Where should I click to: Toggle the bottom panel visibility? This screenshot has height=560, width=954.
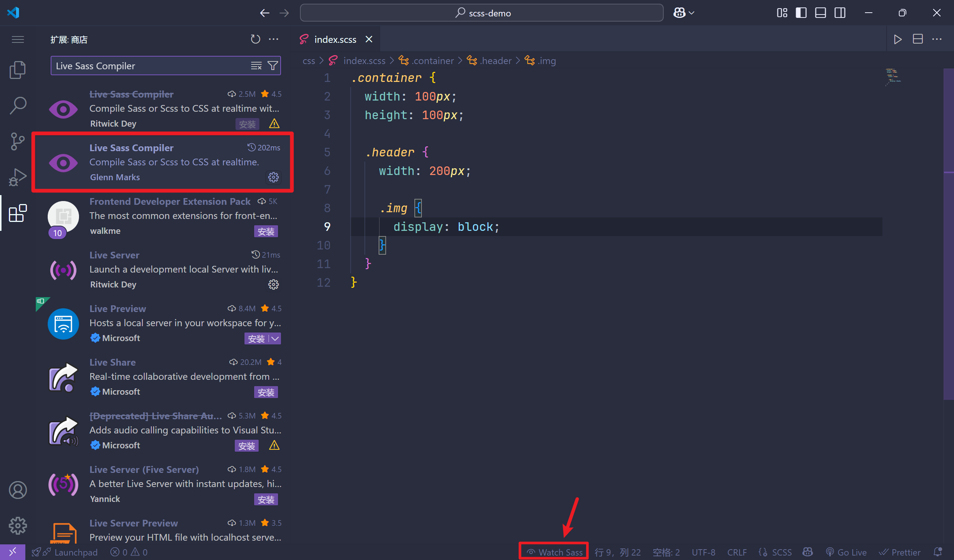click(820, 13)
